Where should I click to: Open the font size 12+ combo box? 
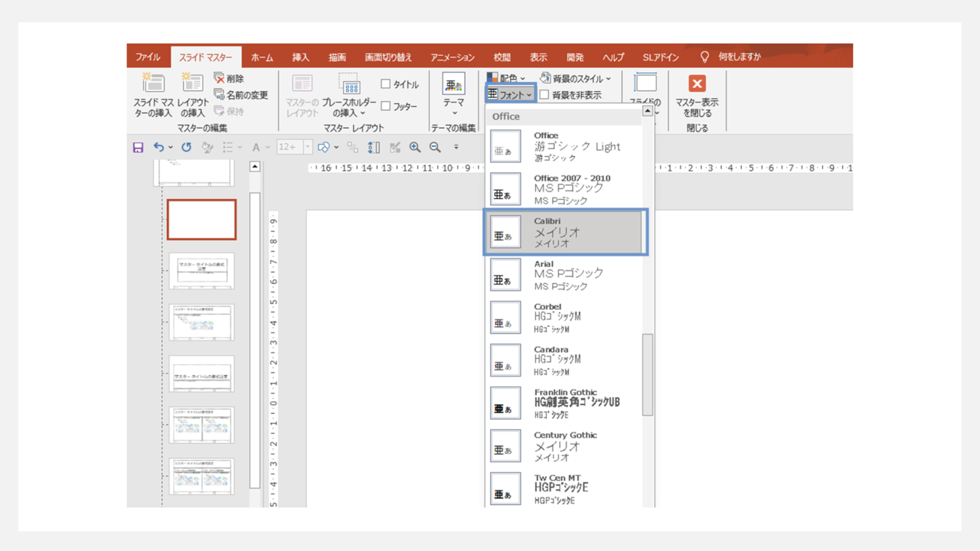(295, 147)
